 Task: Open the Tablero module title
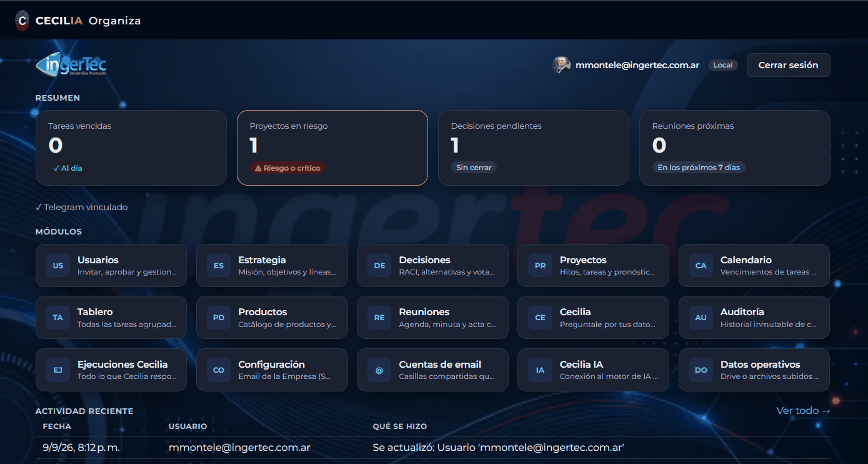95,311
